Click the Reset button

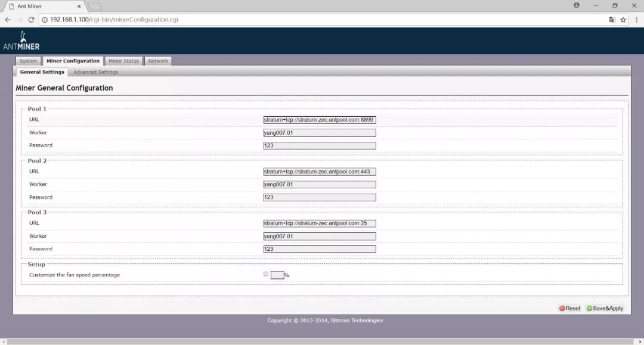click(569, 308)
